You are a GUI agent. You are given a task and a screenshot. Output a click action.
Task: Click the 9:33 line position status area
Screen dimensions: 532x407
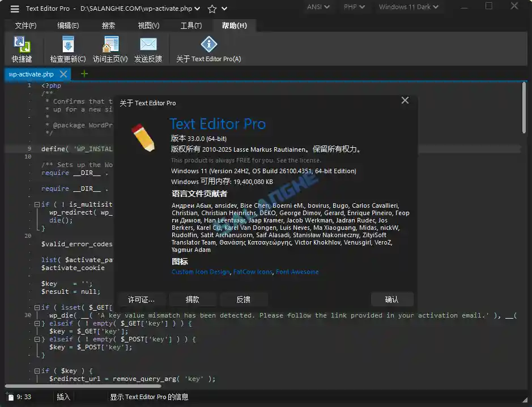[x=23, y=397]
